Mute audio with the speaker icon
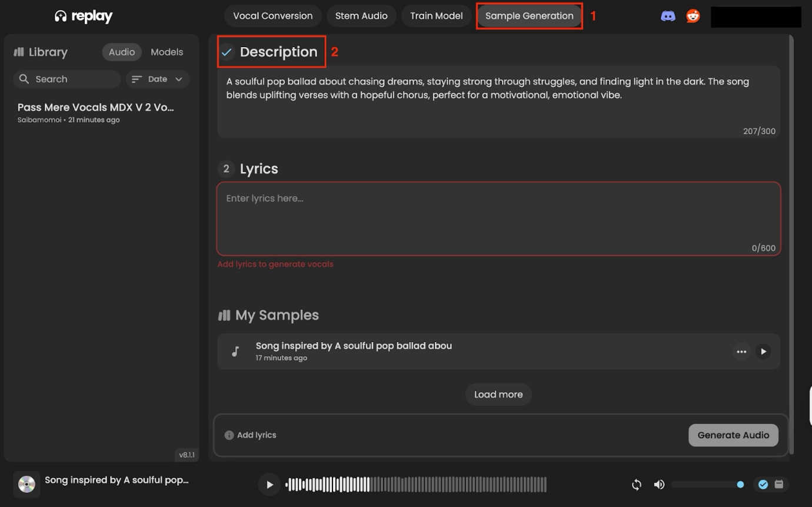 click(659, 485)
